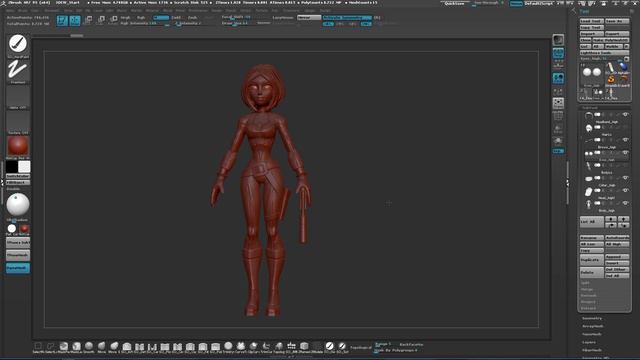Image resolution: width=640 pixels, height=360 pixels.
Task: Click the QuickSave button
Action: pos(454,3)
